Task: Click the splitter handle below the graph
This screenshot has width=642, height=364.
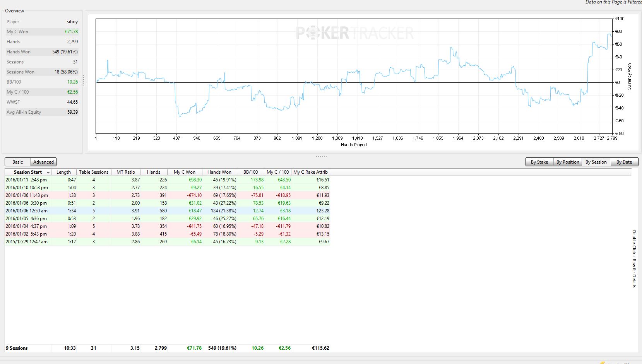Action: click(x=321, y=156)
